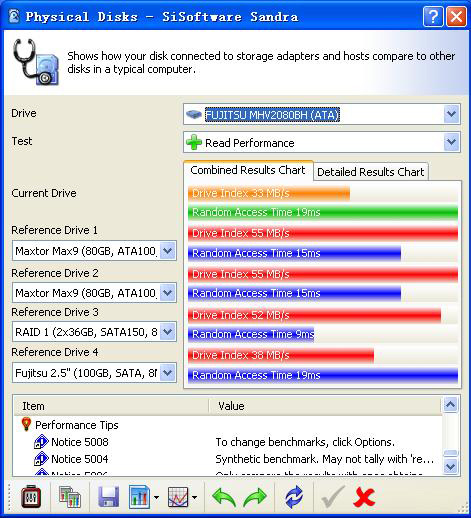471x518 pixels.
Task: Switch to the Combined Results Chart tab
Action: [248, 170]
